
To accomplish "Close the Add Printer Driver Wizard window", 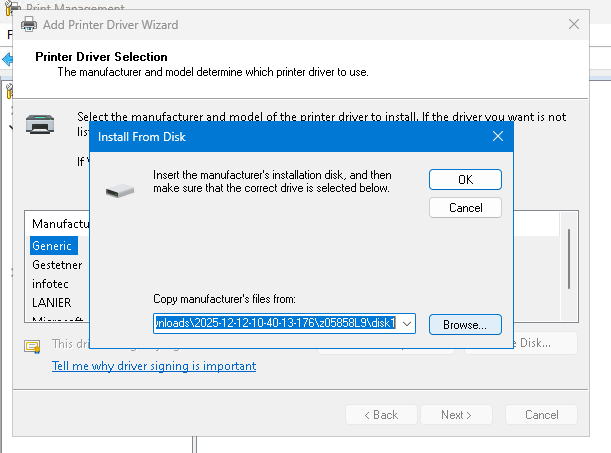I will 573,23.
